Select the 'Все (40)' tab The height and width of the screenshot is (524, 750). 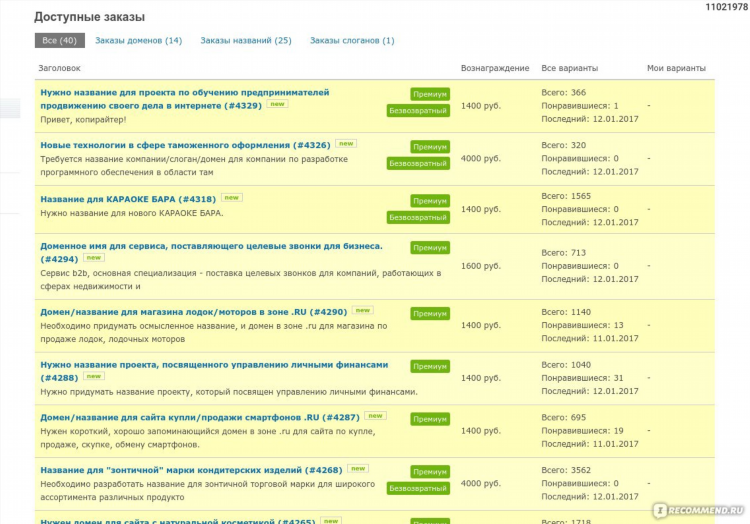coord(60,41)
